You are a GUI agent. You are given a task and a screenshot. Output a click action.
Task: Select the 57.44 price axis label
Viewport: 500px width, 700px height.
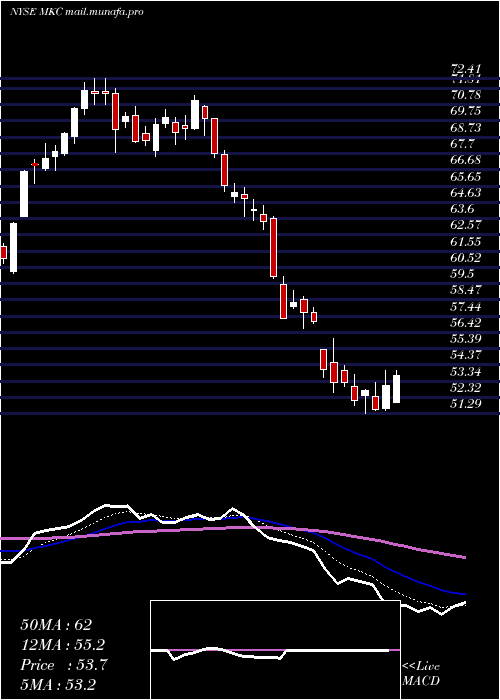coord(466,307)
